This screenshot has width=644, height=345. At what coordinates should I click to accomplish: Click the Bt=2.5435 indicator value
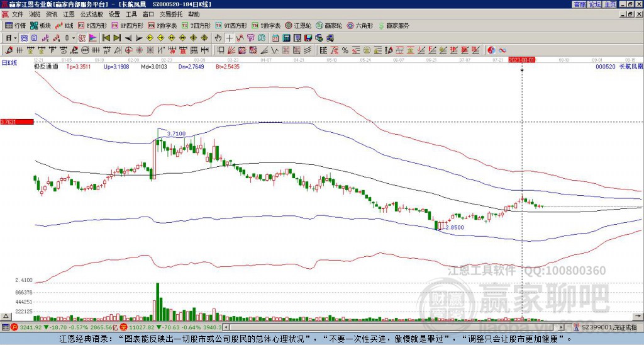[228, 66]
